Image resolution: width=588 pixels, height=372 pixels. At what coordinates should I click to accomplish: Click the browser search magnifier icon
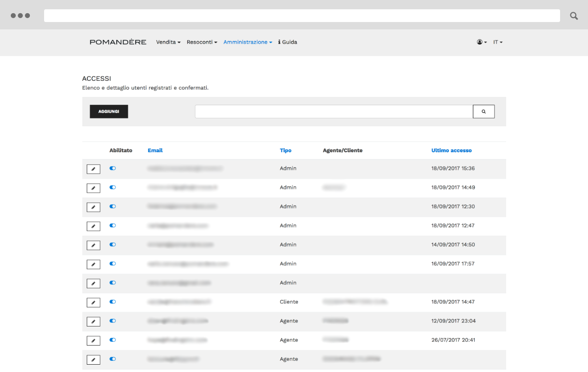click(574, 16)
